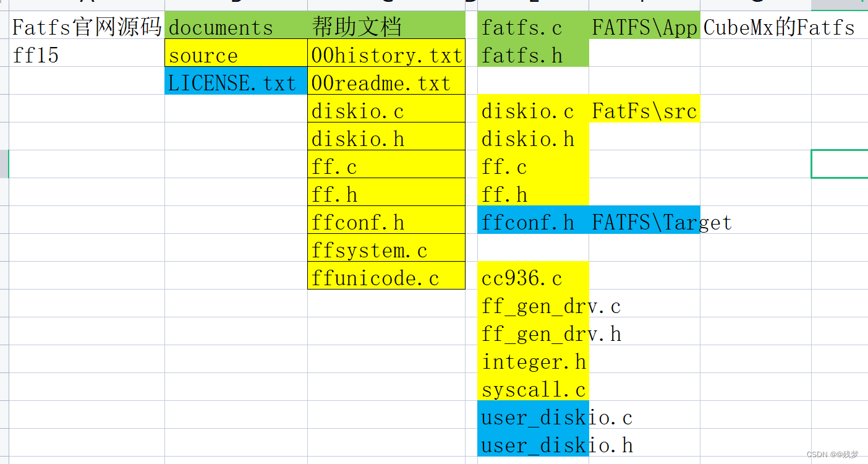Click the ff15 cell
This screenshot has width=868, height=464.
click(87, 53)
